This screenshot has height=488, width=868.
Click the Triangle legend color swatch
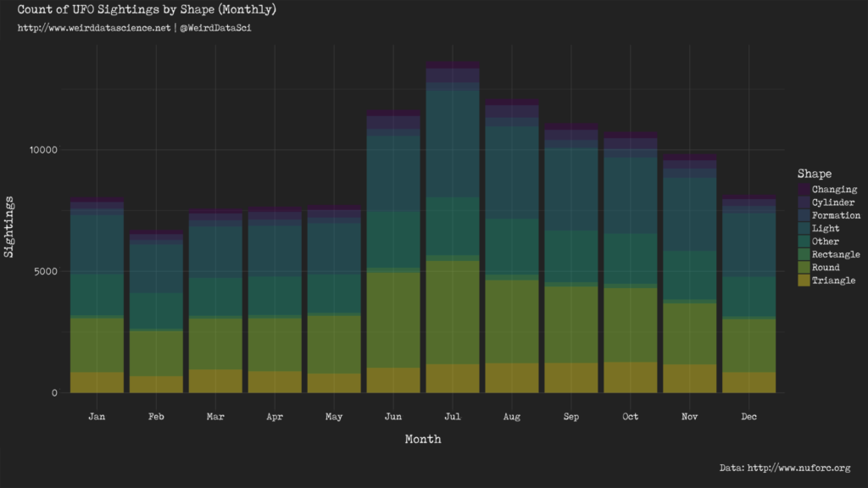pyautogui.click(x=804, y=280)
